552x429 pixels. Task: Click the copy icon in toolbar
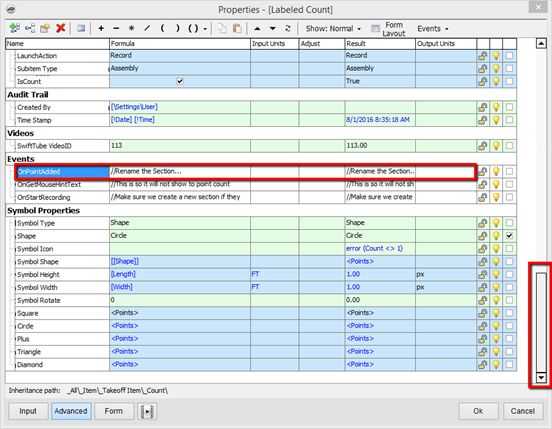222,28
